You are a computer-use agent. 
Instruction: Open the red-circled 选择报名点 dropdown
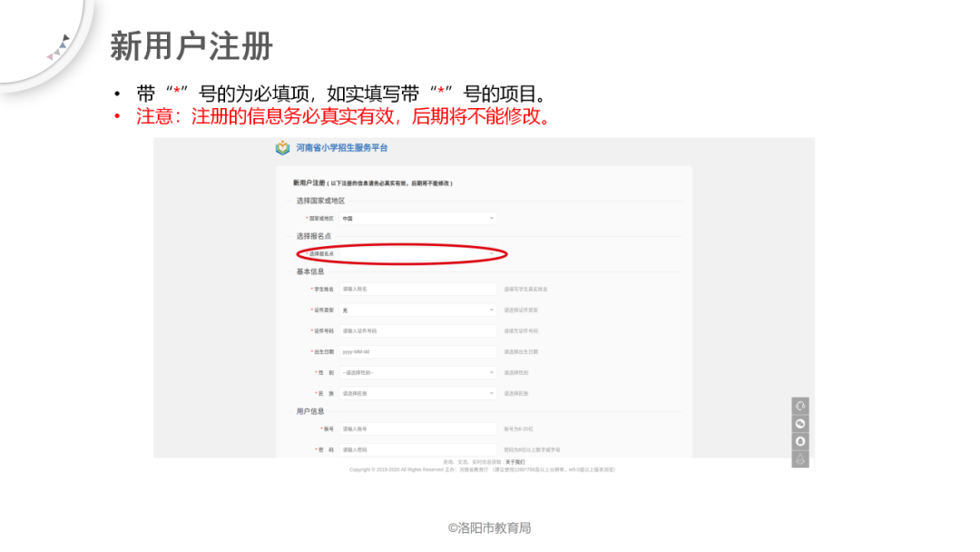click(417, 254)
